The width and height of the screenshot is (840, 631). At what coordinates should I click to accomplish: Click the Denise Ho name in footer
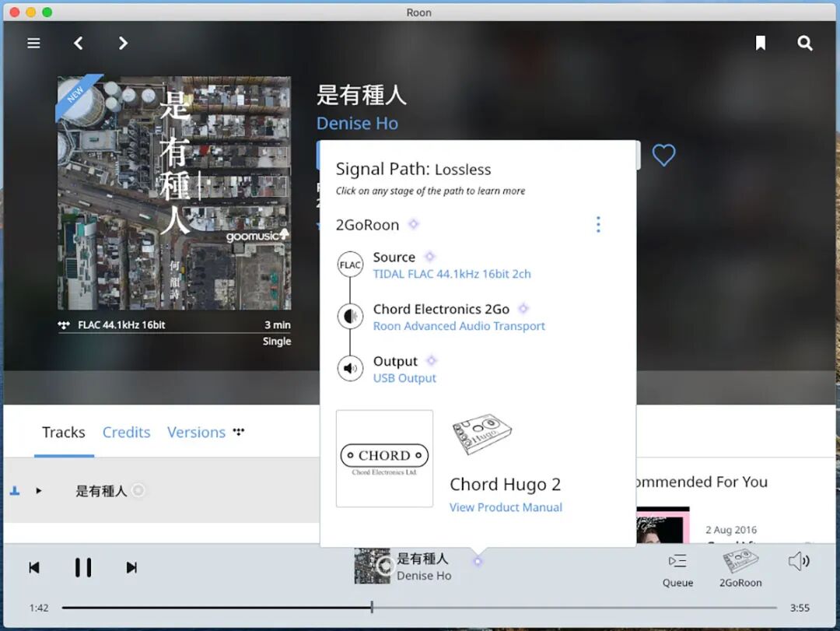[x=424, y=576]
